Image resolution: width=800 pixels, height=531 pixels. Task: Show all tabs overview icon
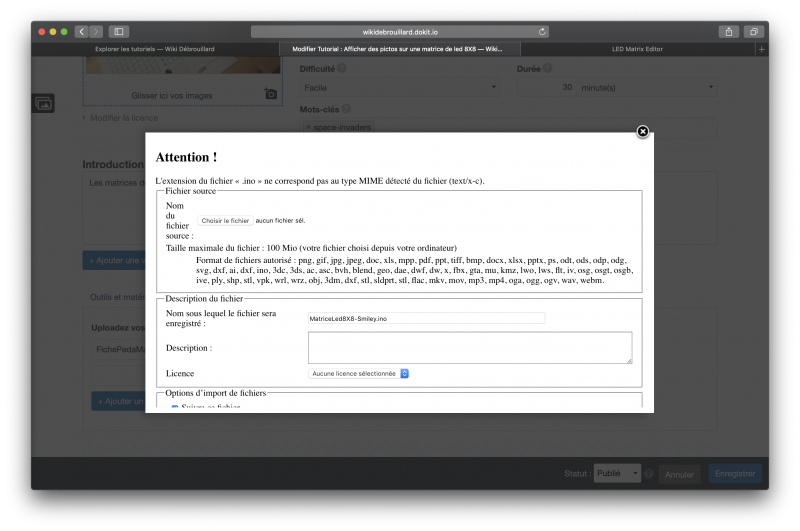coord(754,32)
